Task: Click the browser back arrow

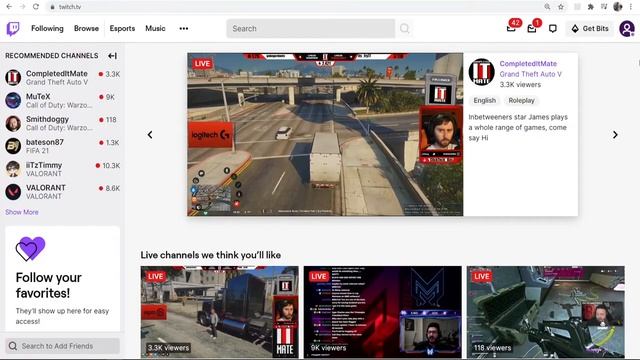Action: [x=9, y=7]
